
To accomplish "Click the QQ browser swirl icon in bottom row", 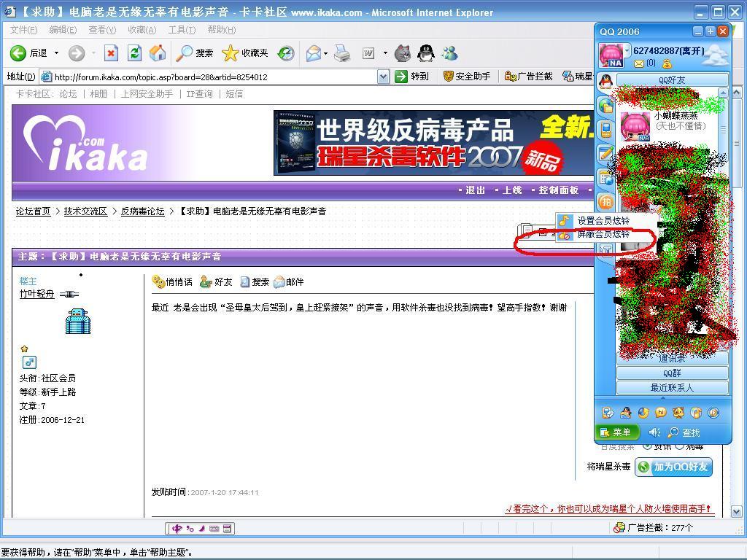I will point(643,413).
